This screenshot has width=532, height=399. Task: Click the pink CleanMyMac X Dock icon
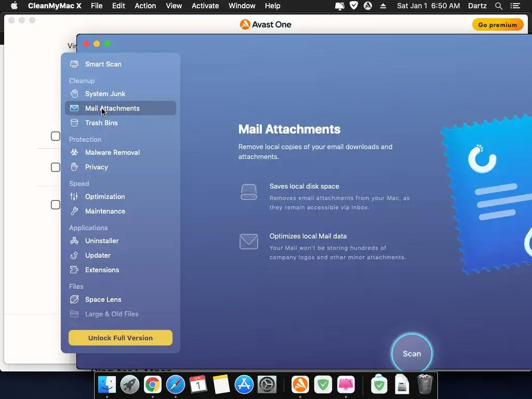coord(345,385)
